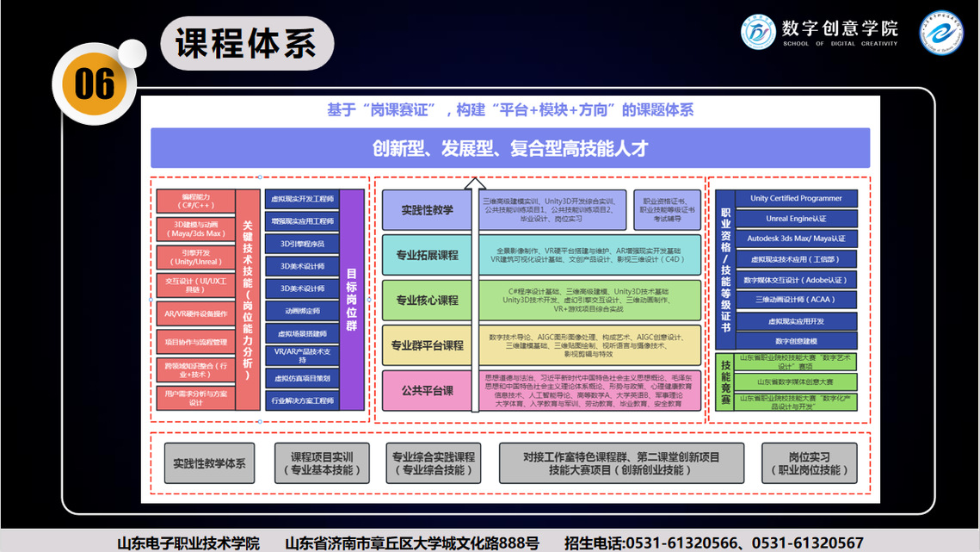
Task: Click the 创新型、发展型、复合型高技能人才 banner
Action: pos(509,148)
